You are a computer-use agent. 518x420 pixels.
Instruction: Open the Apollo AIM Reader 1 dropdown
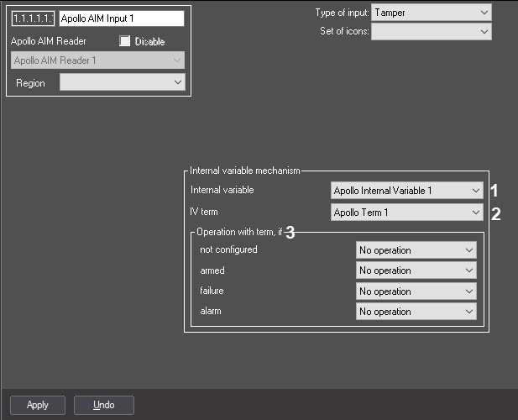tap(98, 60)
